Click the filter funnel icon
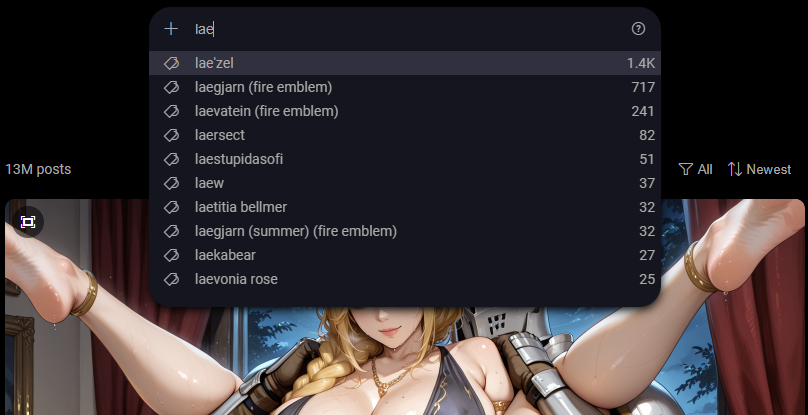 [x=685, y=169]
